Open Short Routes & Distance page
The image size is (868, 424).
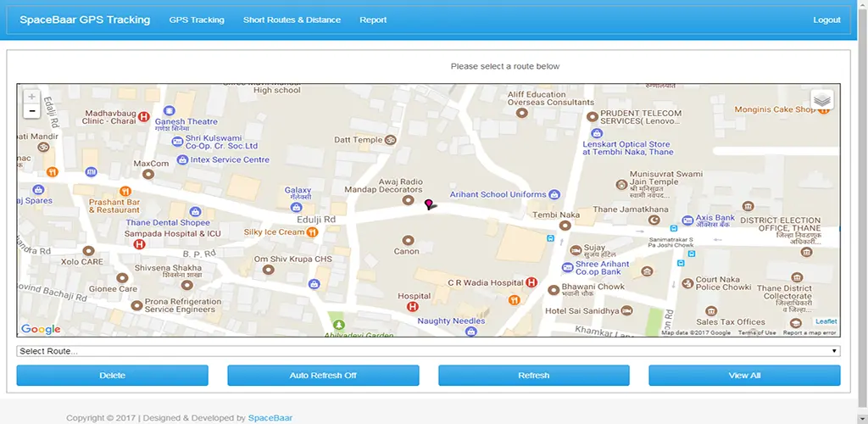tap(292, 20)
